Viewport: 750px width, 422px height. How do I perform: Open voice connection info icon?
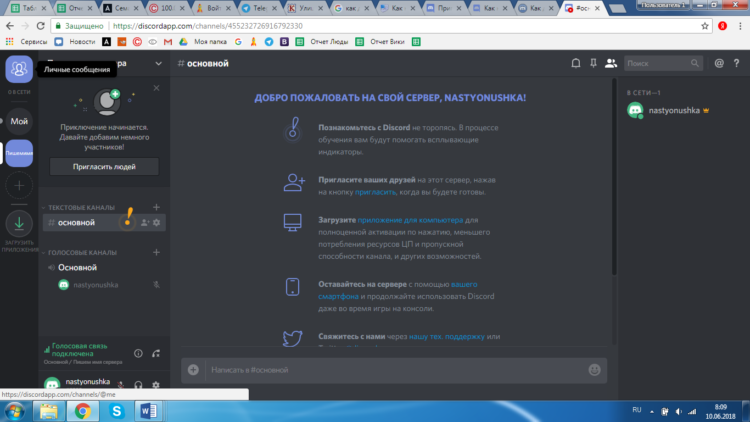[138, 354]
